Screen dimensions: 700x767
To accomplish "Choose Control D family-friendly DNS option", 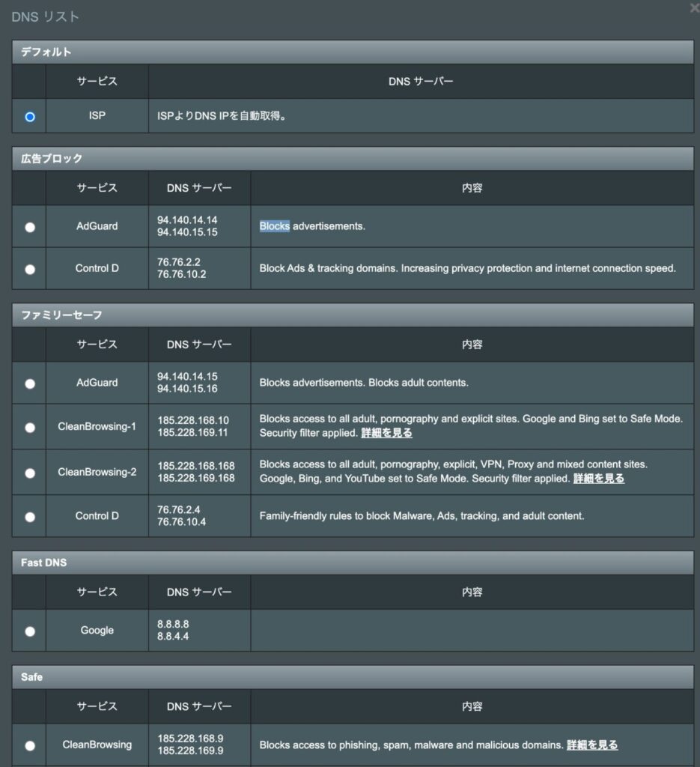I will coord(30,517).
